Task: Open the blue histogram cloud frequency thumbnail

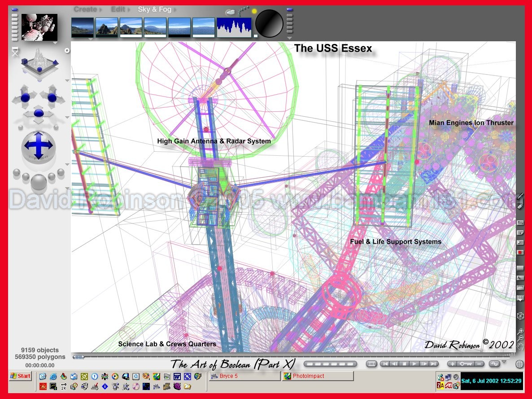Action: tap(234, 27)
